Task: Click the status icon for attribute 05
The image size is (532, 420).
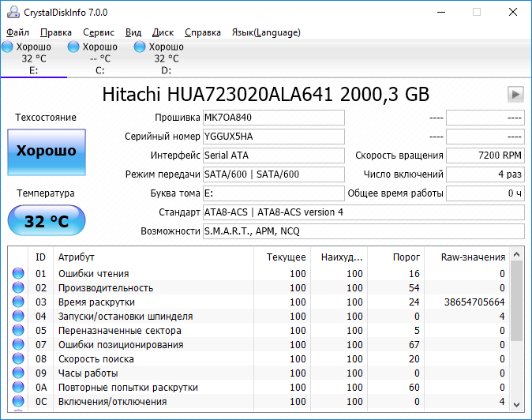Action: click(18, 330)
